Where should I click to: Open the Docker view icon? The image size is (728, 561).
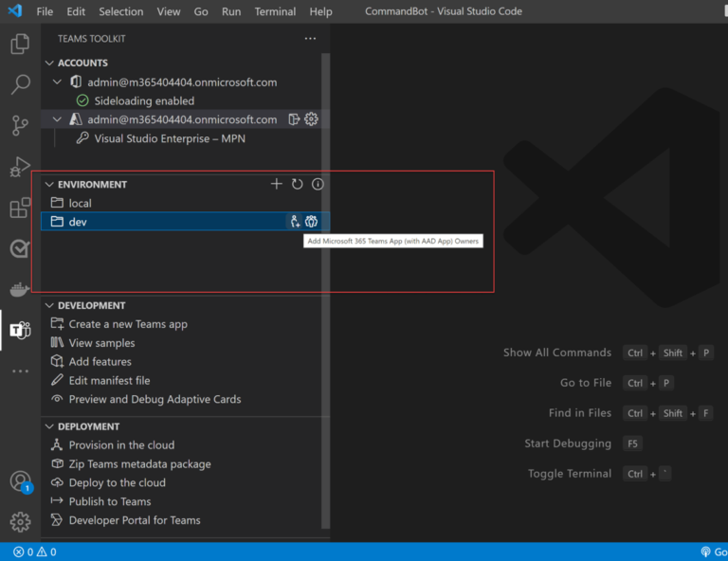pos(20,289)
